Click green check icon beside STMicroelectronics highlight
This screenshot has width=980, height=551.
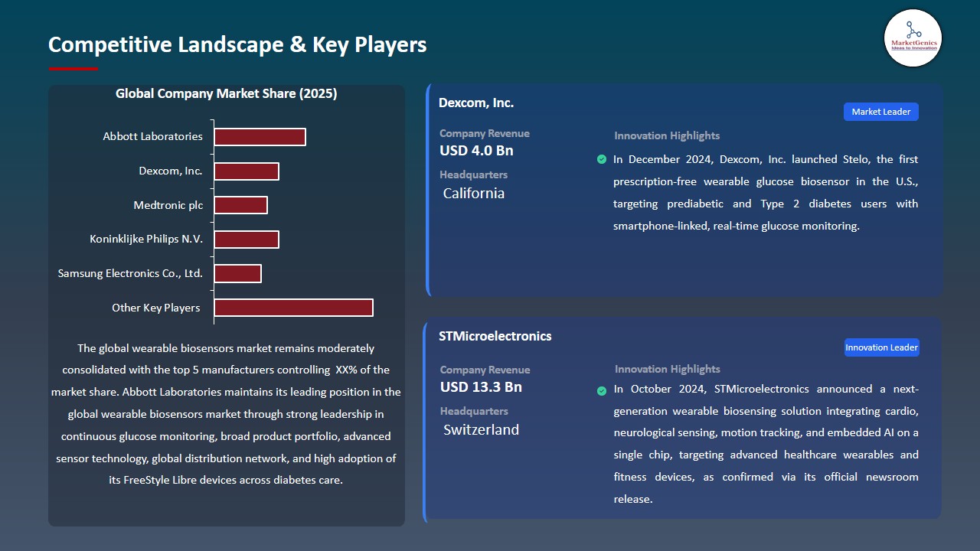click(x=602, y=391)
